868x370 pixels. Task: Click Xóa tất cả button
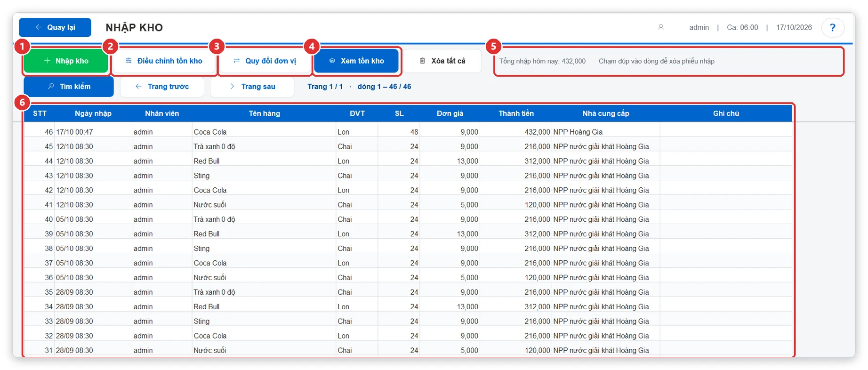[x=442, y=61]
